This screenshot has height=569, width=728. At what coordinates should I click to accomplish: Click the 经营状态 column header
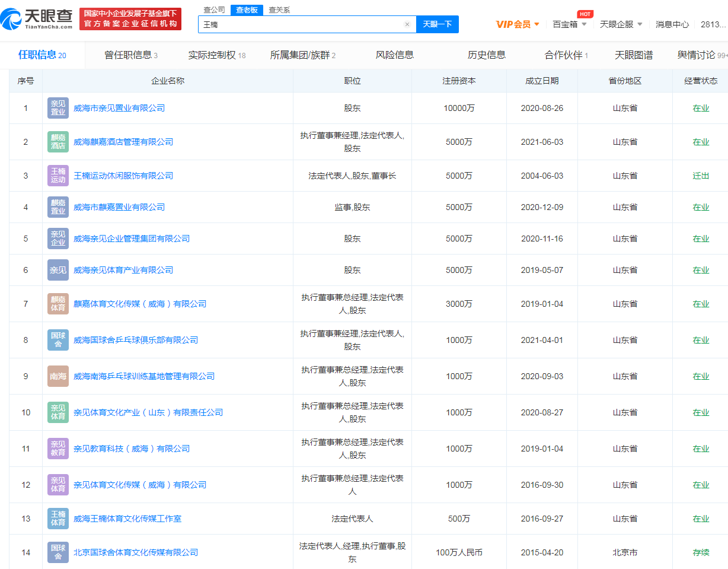[701, 81]
